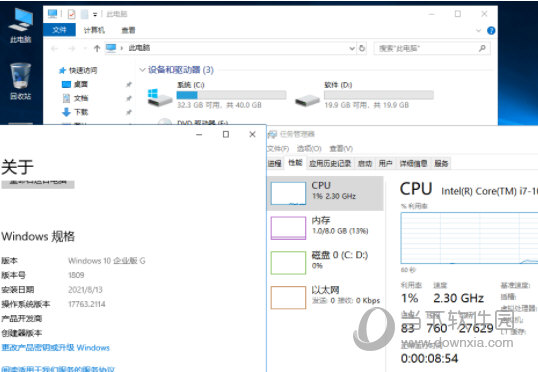This screenshot has width=538, height=372.
Task: Click the Task Manager title bar icon
Action: [x=272, y=134]
